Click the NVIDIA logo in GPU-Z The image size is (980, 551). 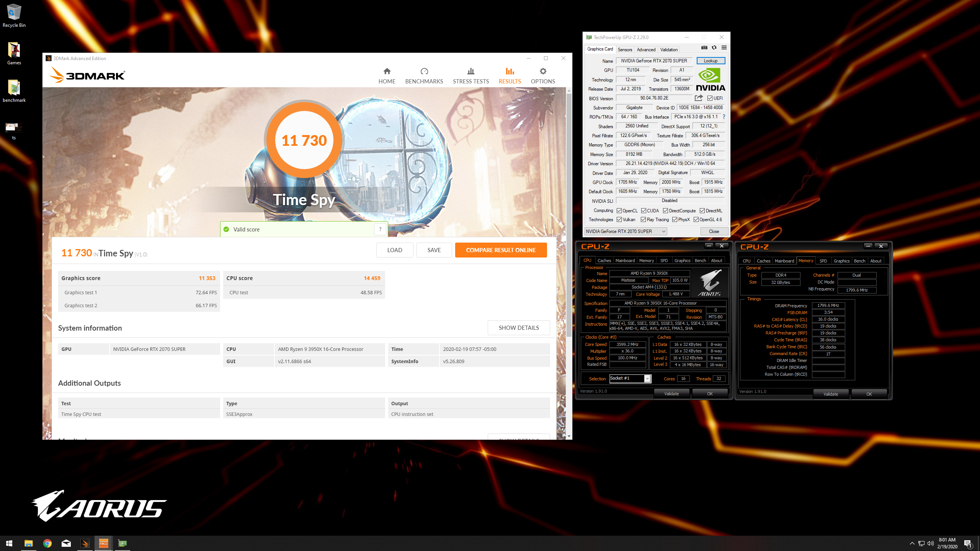[710, 80]
